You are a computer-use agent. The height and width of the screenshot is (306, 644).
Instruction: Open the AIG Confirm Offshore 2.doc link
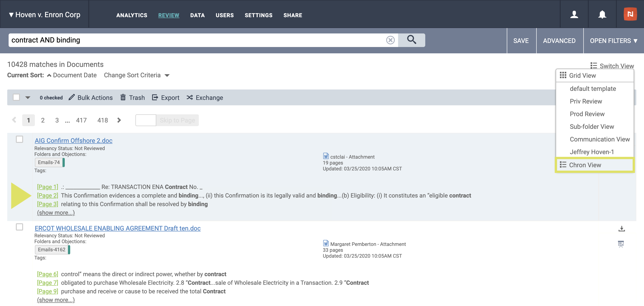(x=74, y=141)
